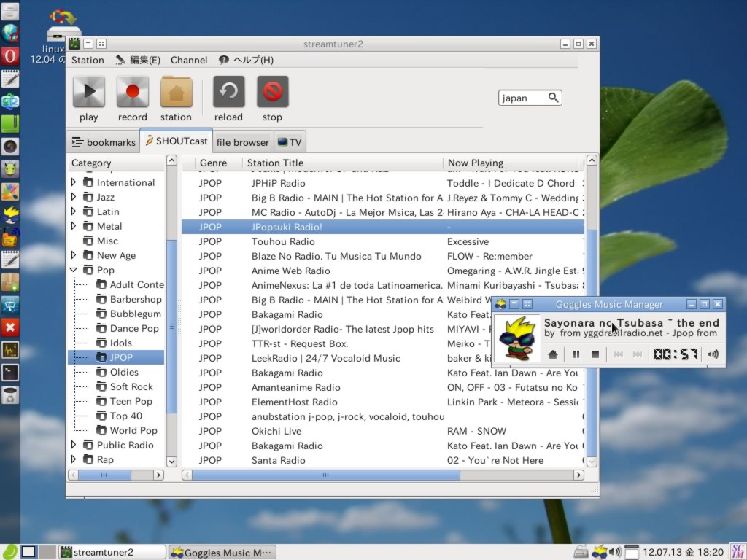Open the 編集(E) menu
The height and width of the screenshot is (560, 747).
point(138,60)
